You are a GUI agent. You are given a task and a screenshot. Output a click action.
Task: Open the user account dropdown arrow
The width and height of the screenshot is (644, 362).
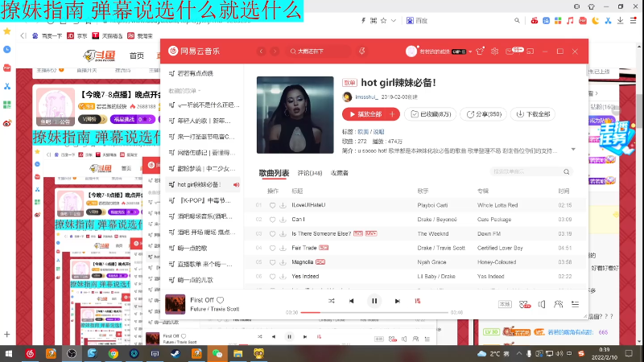pos(470,51)
